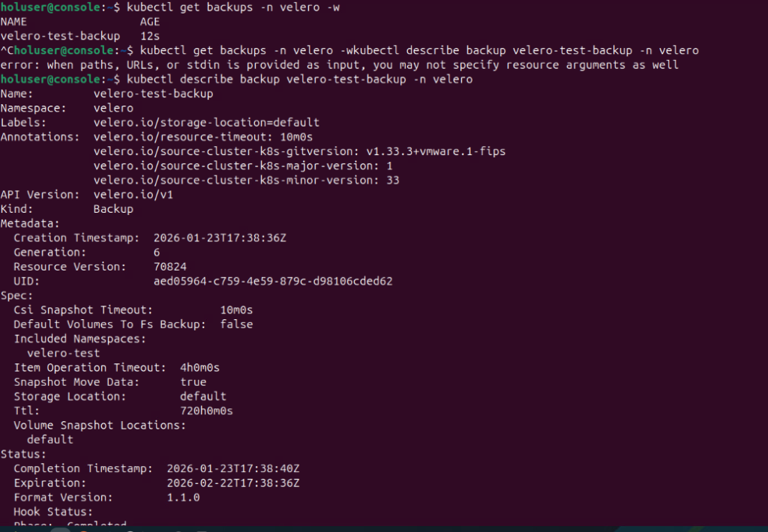Click the Csi Snapshot Timeout 10m0s value

coord(236,309)
